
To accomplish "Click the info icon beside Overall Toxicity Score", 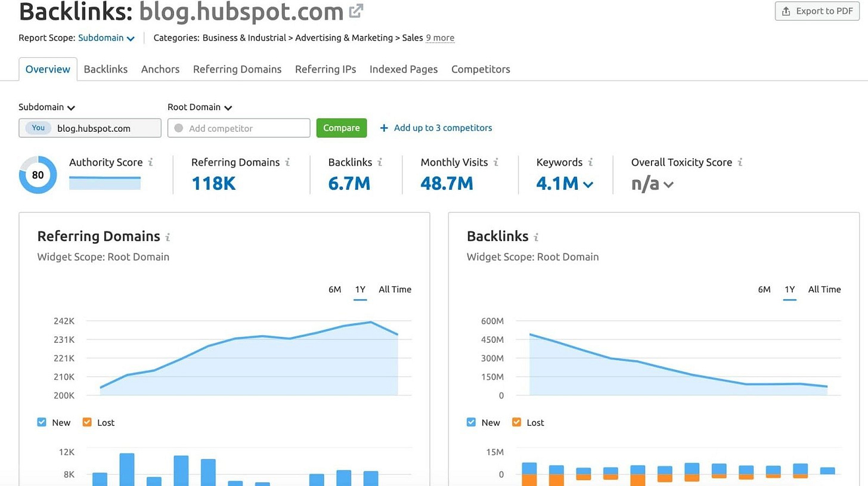I will click(741, 162).
